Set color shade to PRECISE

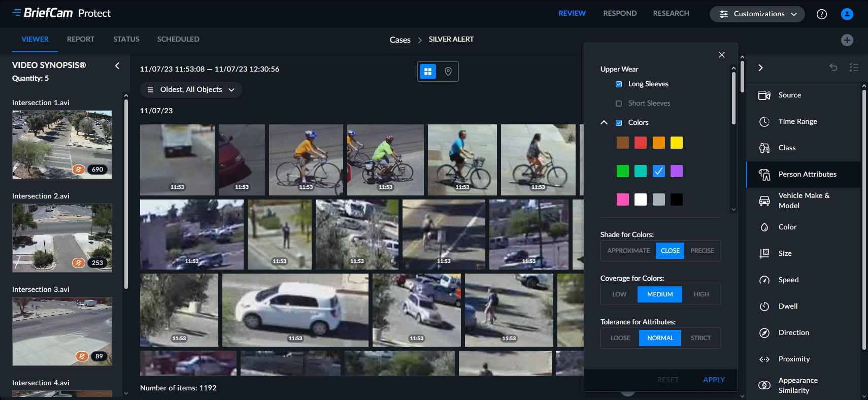click(702, 251)
